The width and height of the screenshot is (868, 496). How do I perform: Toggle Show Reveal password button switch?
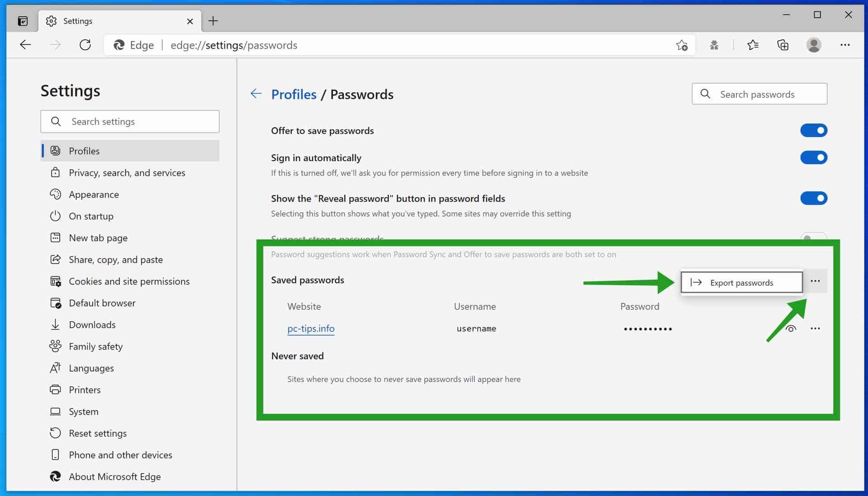(814, 198)
